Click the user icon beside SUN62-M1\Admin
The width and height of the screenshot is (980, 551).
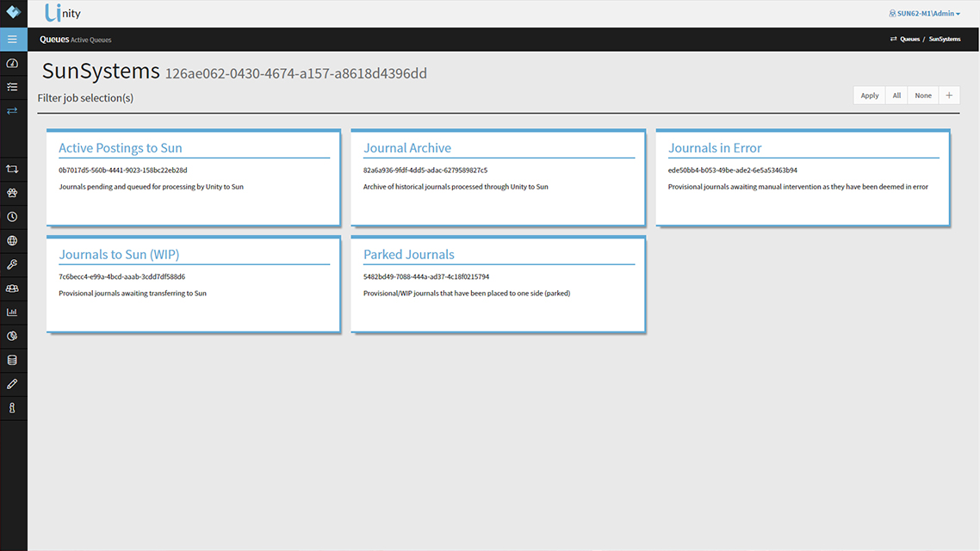coord(892,13)
